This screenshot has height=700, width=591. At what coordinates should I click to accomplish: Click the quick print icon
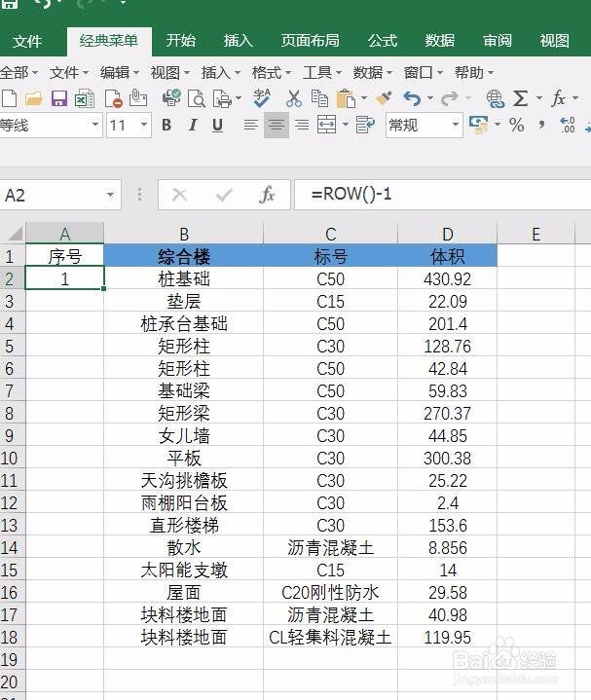[x=171, y=98]
